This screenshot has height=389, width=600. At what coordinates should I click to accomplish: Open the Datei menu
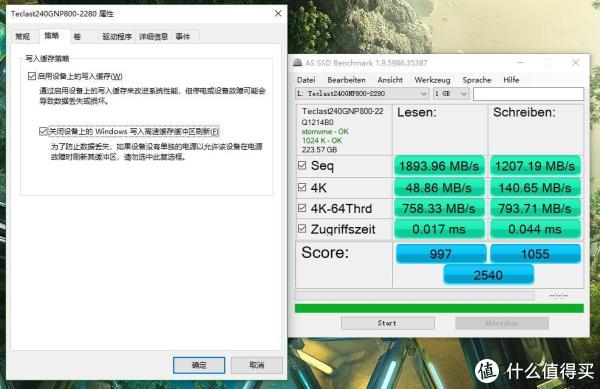(x=306, y=80)
